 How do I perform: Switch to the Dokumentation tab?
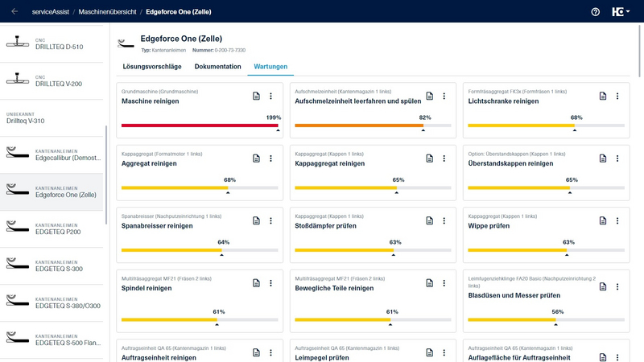(217, 67)
